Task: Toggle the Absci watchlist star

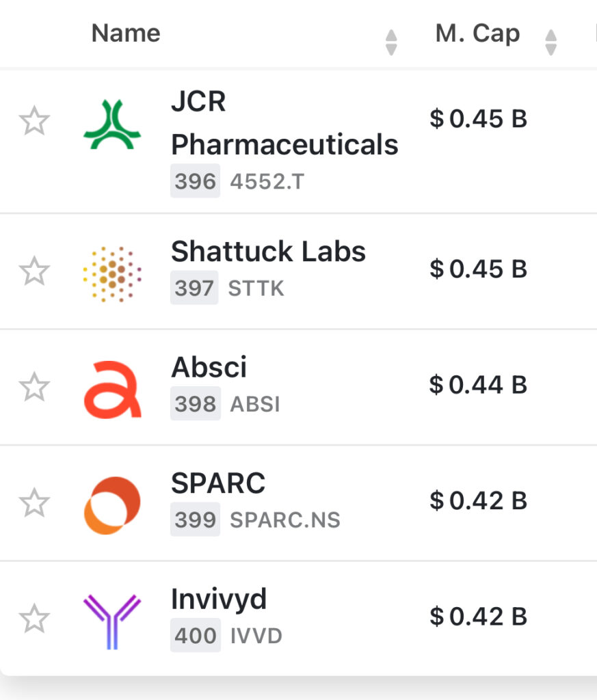Action: point(34,388)
